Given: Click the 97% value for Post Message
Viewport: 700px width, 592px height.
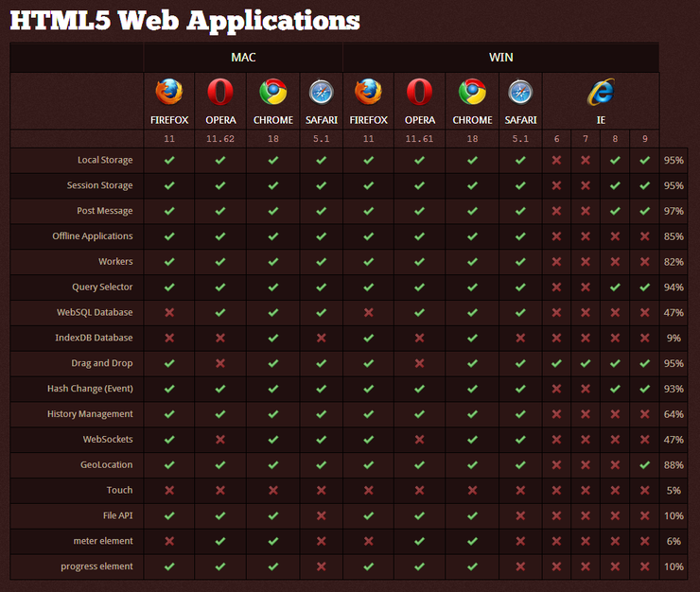Looking at the screenshot, I should point(674,211).
